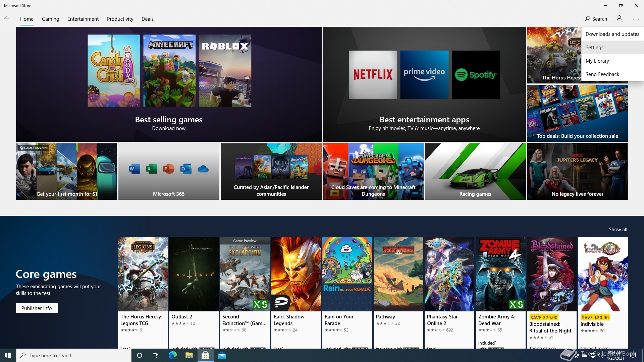Image resolution: width=644 pixels, height=362 pixels.
Task: Open Best entertainment apps banner
Action: point(424,84)
